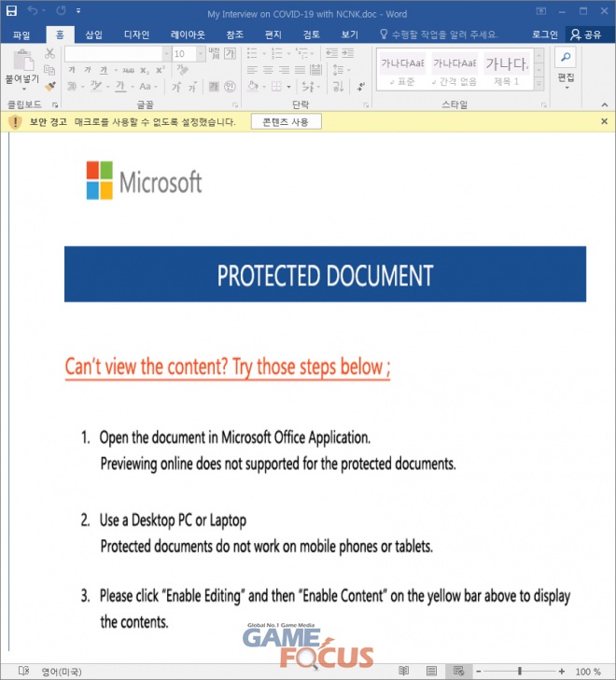
Task: Switch to Web Layout view
Action: coord(457,671)
